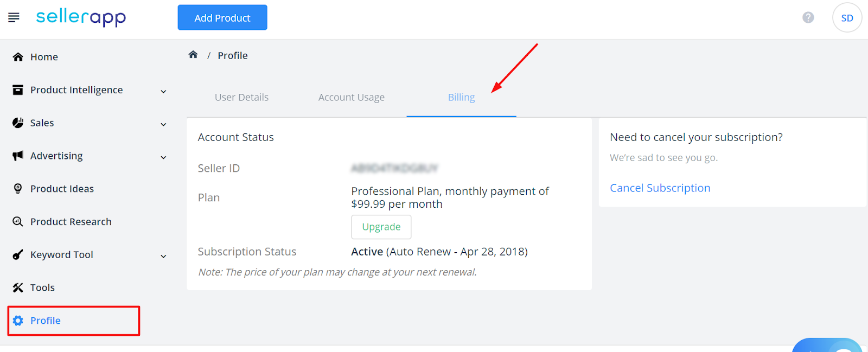
Task: Open Home in the sidebar
Action: tap(44, 57)
